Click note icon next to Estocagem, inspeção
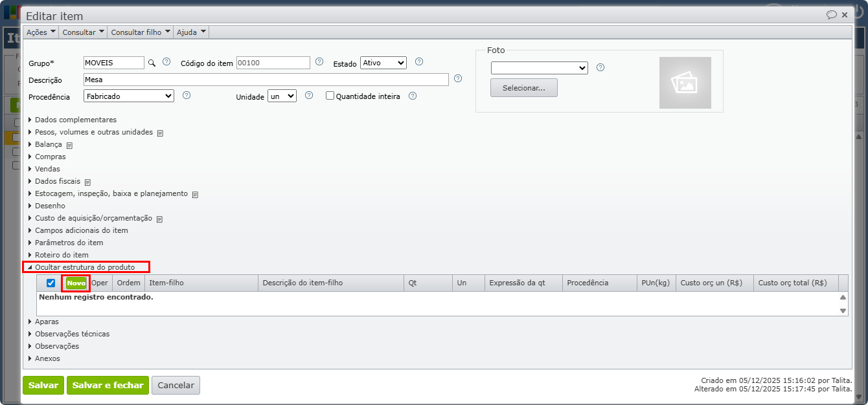This screenshot has width=868, height=405. 195,194
